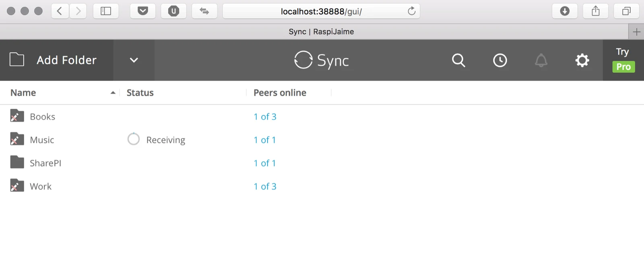Click the SharePI folder icon
The width and height of the screenshot is (644, 280).
tap(17, 162)
